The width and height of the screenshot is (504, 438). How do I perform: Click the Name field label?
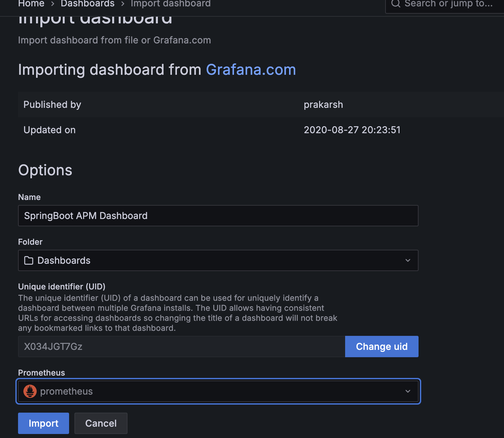point(29,197)
